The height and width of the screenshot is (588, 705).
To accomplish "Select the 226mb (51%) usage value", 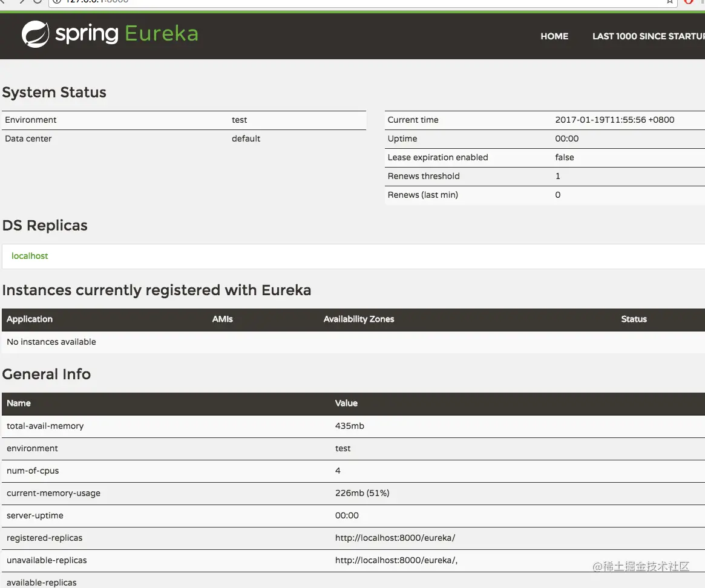I will tap(362, 493).
